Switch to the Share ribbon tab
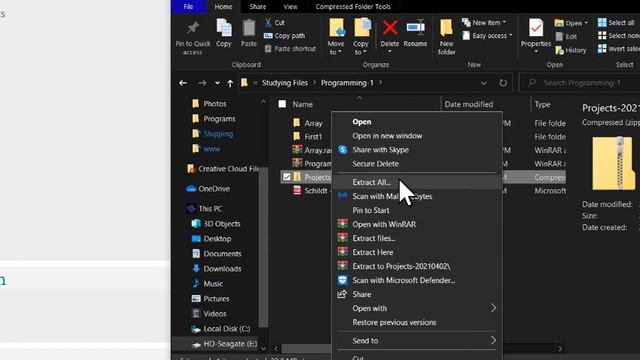 click(258, 7)
